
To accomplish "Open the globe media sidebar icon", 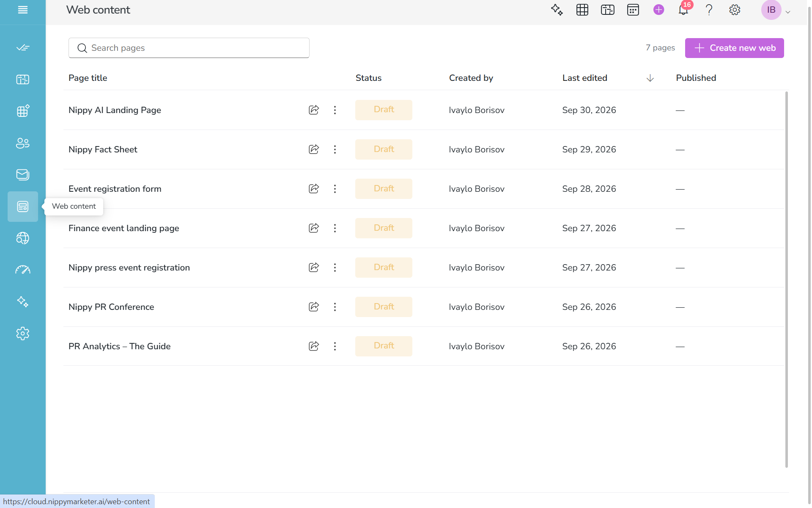I will pos(23,238).
